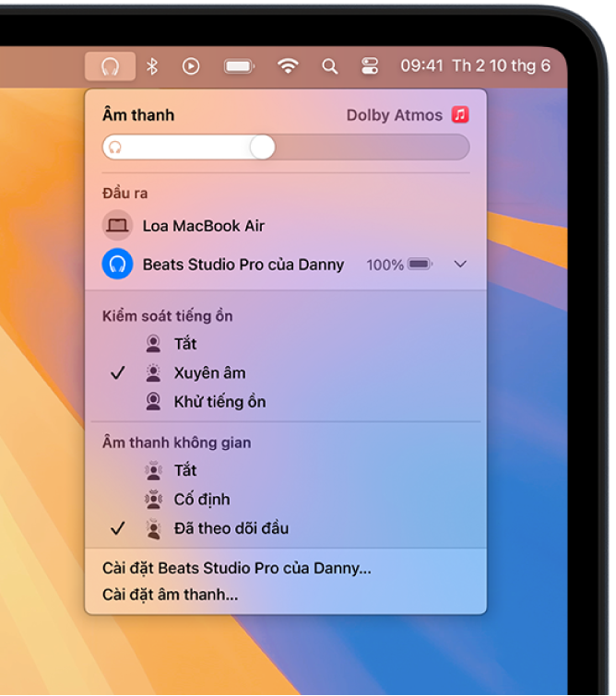Screen dimensions: 616x696
Task: Click the spatial audio off icon
Action: 153,470
